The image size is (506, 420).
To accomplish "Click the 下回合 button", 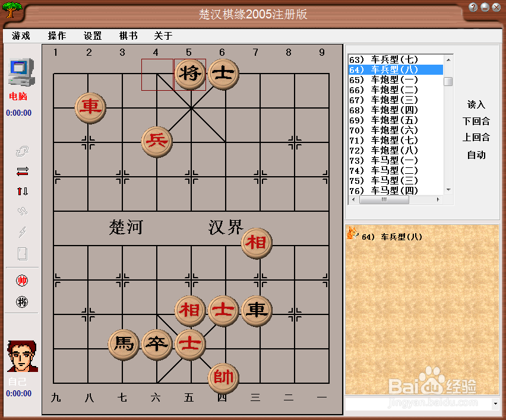I will point(476,121).
